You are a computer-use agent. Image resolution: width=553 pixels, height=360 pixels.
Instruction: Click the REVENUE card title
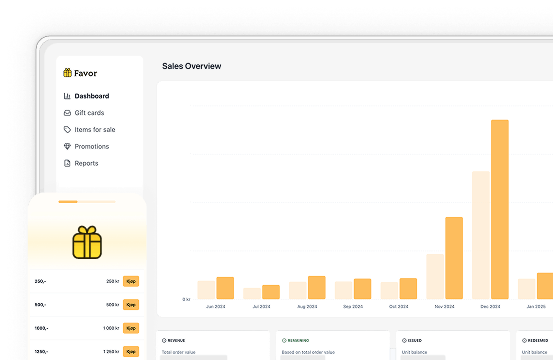pyautogui.click(x=176, y=340)
